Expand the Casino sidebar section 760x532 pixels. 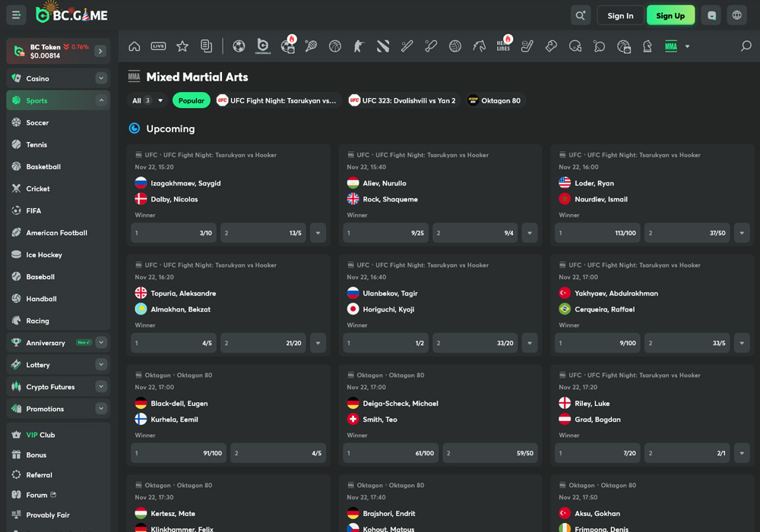coord(101,78)
